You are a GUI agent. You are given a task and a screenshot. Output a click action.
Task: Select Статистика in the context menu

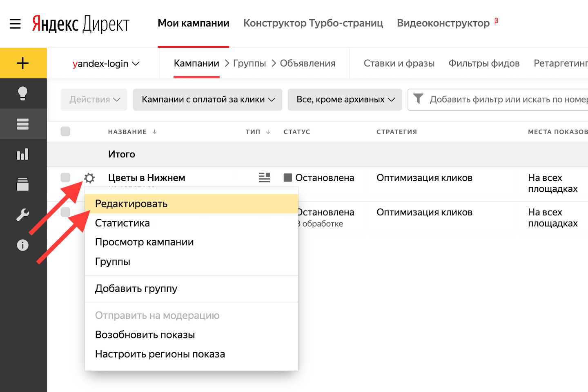(x=192, y=223)
